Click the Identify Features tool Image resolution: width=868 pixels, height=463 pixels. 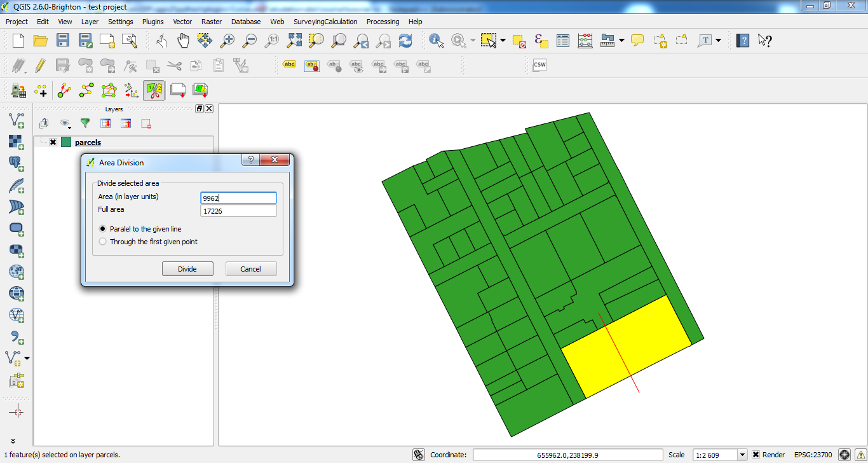click(x=436, y=41)
